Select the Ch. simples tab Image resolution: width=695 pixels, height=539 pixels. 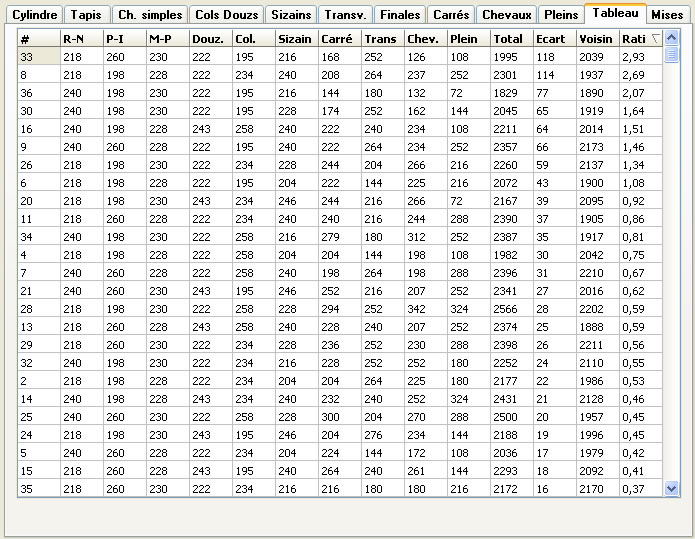149,15
